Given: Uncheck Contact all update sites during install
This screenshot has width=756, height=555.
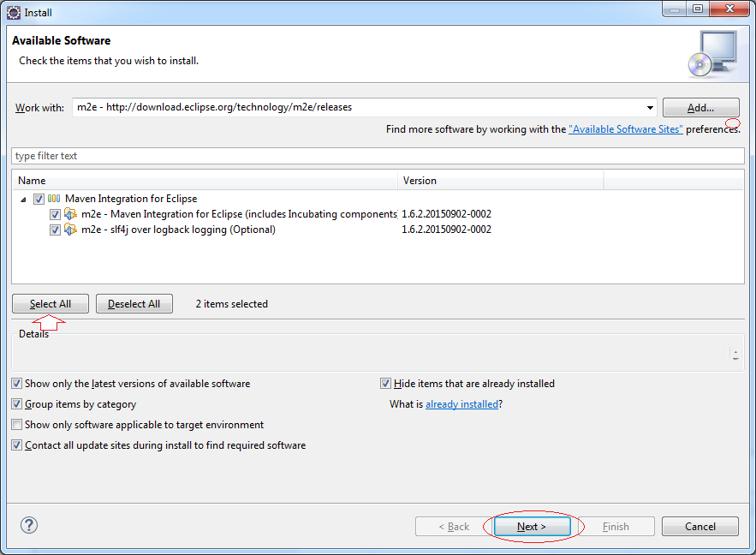Looking at the screenshot, I should point(17,445).
